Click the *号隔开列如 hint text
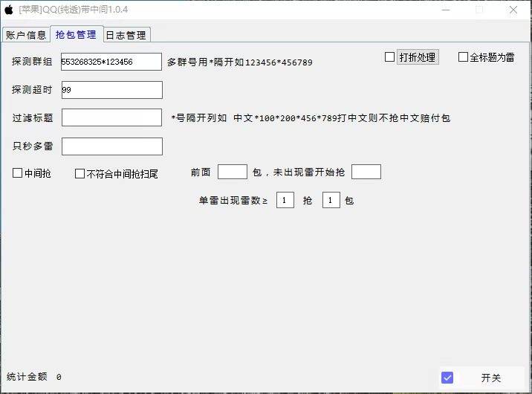This screenshot has height=394, width=532. 311,118
